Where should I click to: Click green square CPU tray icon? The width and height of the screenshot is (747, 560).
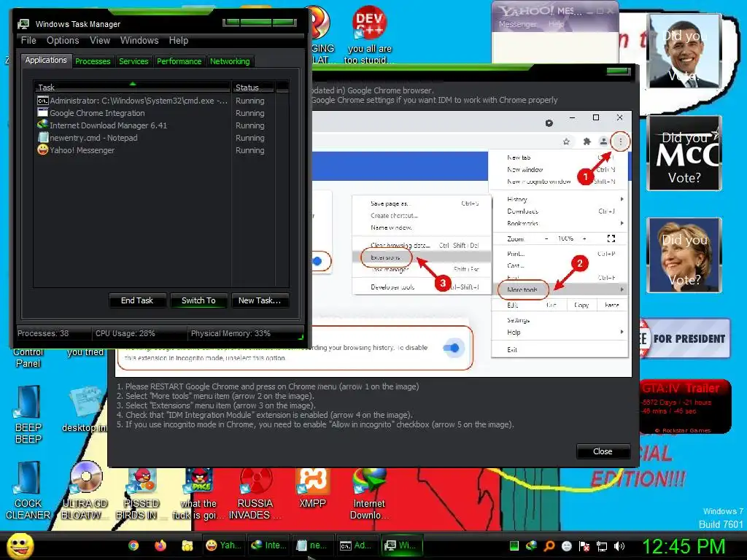coord(514,546)
